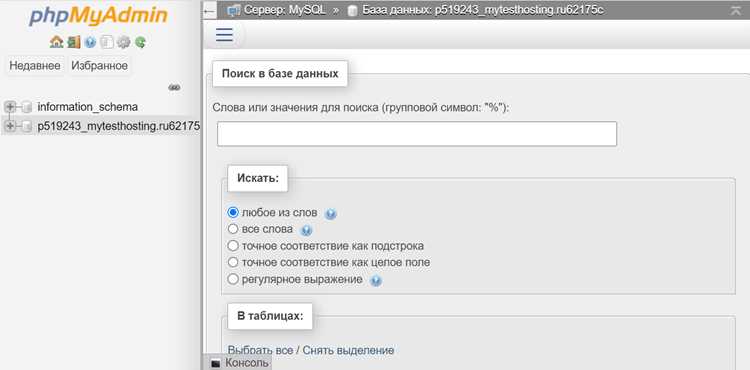Click the 'Поиск в базе данных' heading
Image resolution: width=750 pixels, height=370 pixels.
coord(280,74)
